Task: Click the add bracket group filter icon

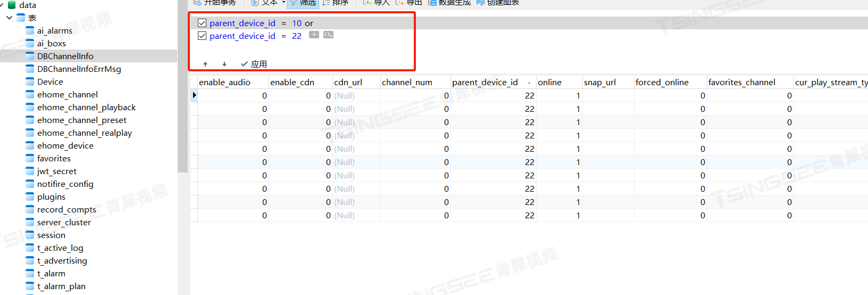Action: 328,35
